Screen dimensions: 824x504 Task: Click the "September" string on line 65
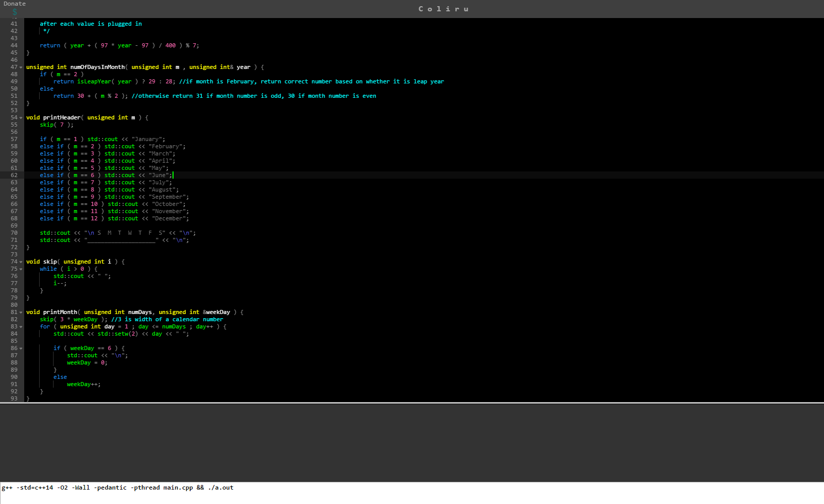pos(167,197)
